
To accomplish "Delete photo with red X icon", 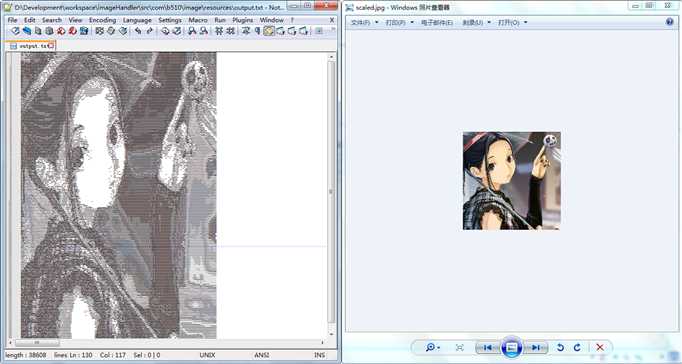I will (x=600, y=347).
